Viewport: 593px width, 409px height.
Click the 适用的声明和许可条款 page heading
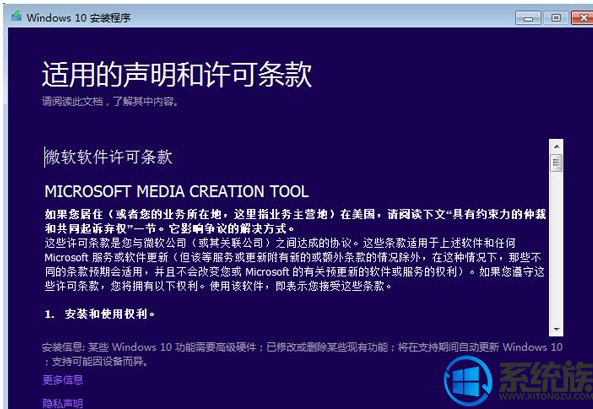(x=177, y=75)
